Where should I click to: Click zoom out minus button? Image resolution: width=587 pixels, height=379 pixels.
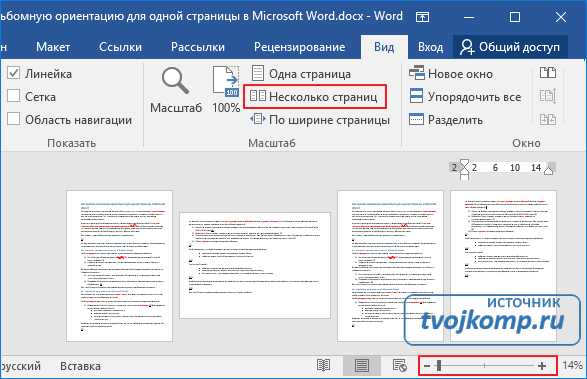pyautogui.click(x=426, y=366)
